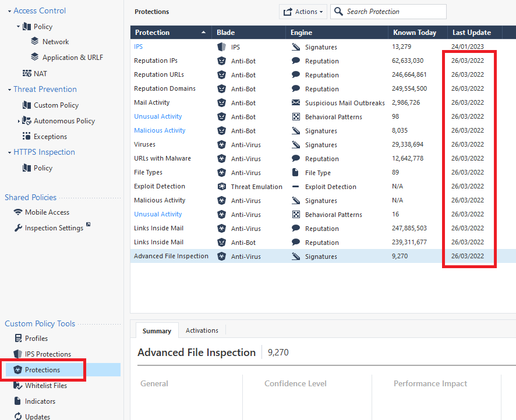This screenshot has height=420, width=516.
Task: Click the Indicators file icon
Action: pos(17,401)
